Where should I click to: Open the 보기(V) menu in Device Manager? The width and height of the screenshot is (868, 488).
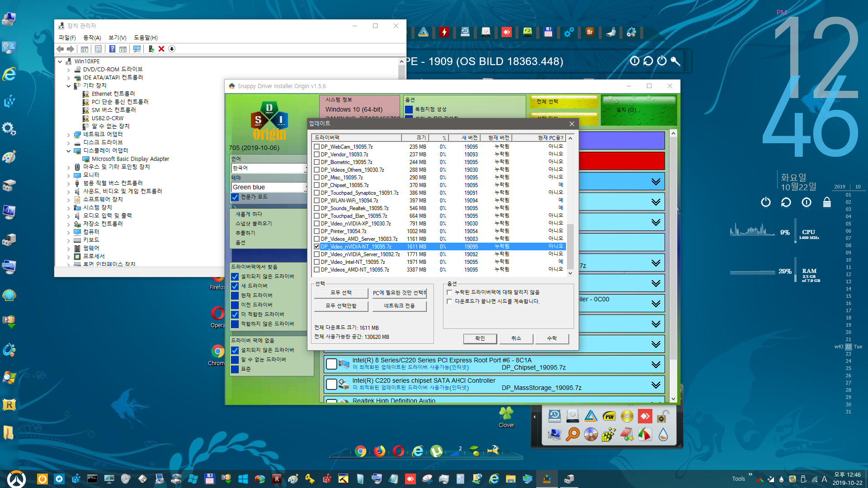[x=118, y=38]
